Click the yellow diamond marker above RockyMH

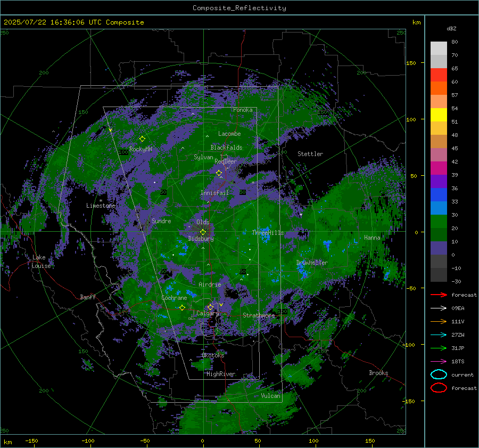pyautogui.click(x=142, y=139)
